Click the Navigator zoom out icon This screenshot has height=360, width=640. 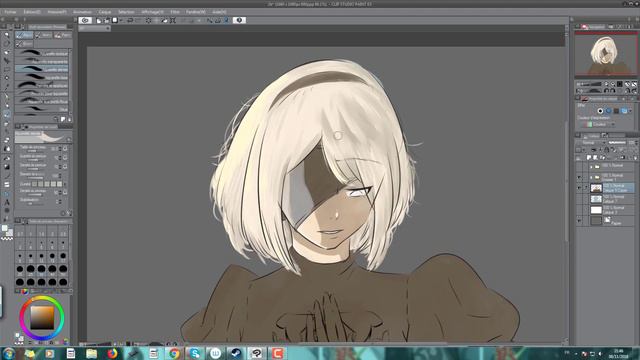pyautogui.click(x=606, y=84)
